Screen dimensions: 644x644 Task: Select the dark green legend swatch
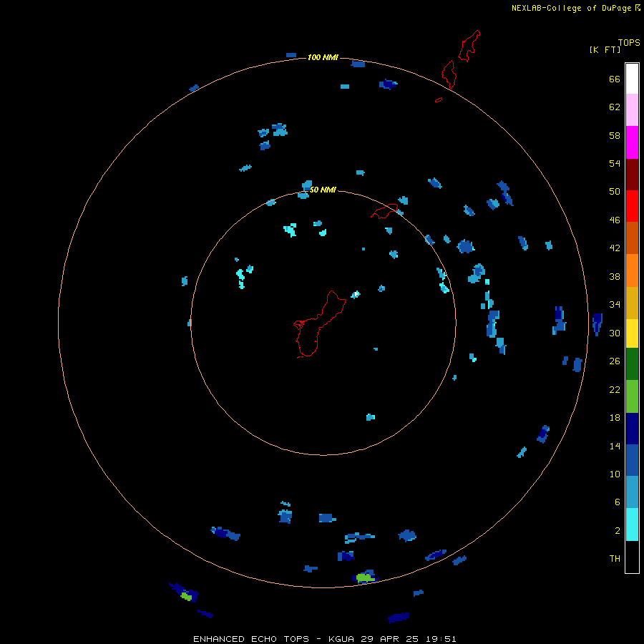[x=632, y=364]
